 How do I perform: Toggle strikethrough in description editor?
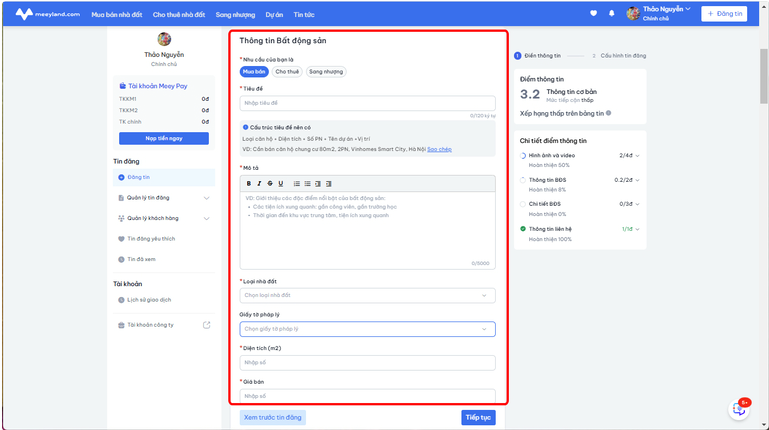[x=270, y=183]
